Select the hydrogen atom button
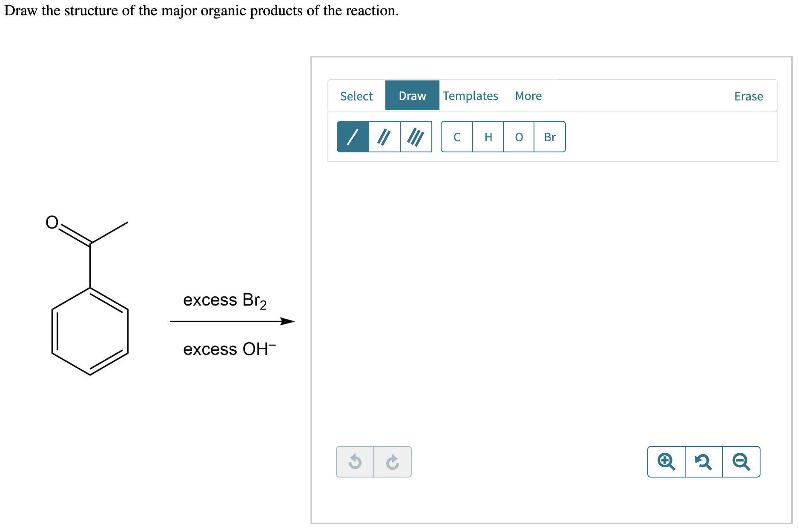 click(x=488, y=137)
